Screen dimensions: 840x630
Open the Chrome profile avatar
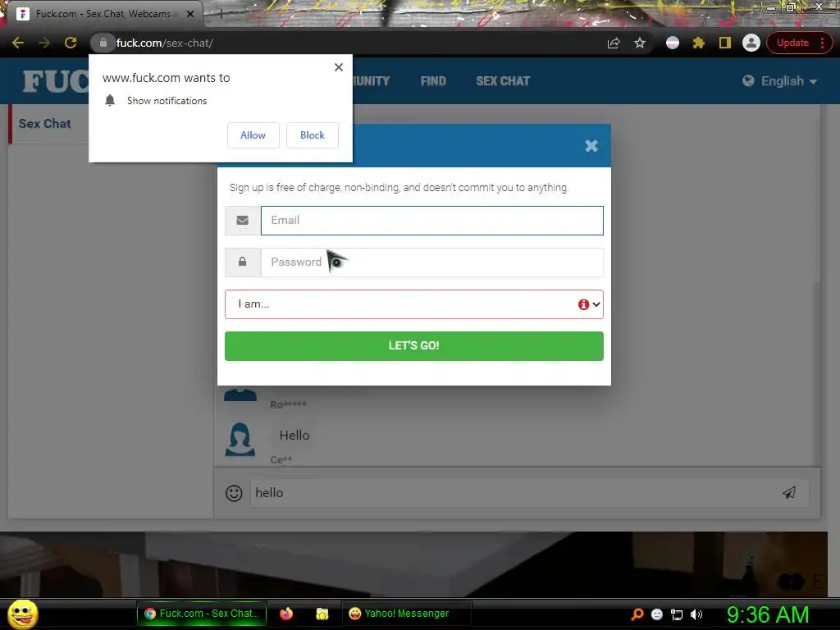tap(751, 43)
